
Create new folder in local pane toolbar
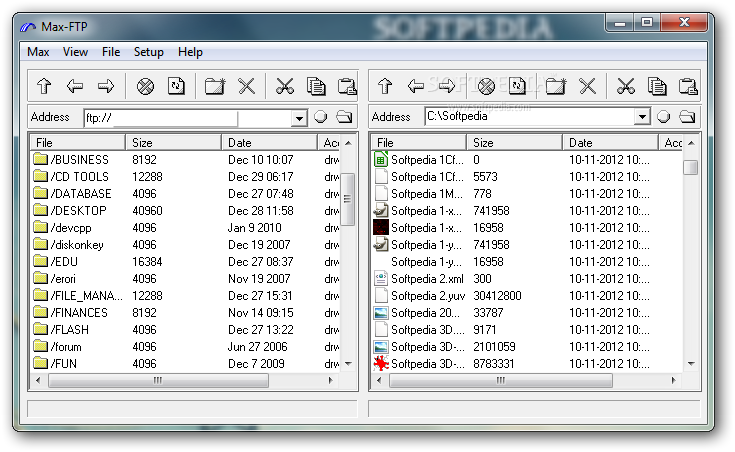tap(556, 86)
